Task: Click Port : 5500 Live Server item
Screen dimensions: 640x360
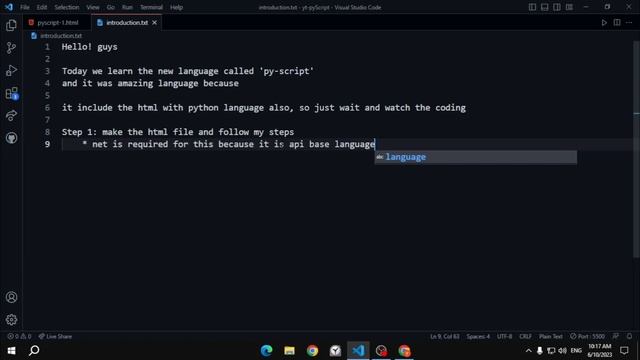Action: pos(587,337)
